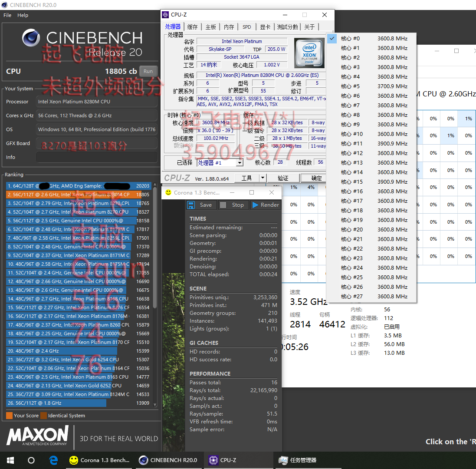Click the 核心速度 3600.84 MHz value field
Image resolution: width=476 pixels, height=469 pixels.
(216, 122)
